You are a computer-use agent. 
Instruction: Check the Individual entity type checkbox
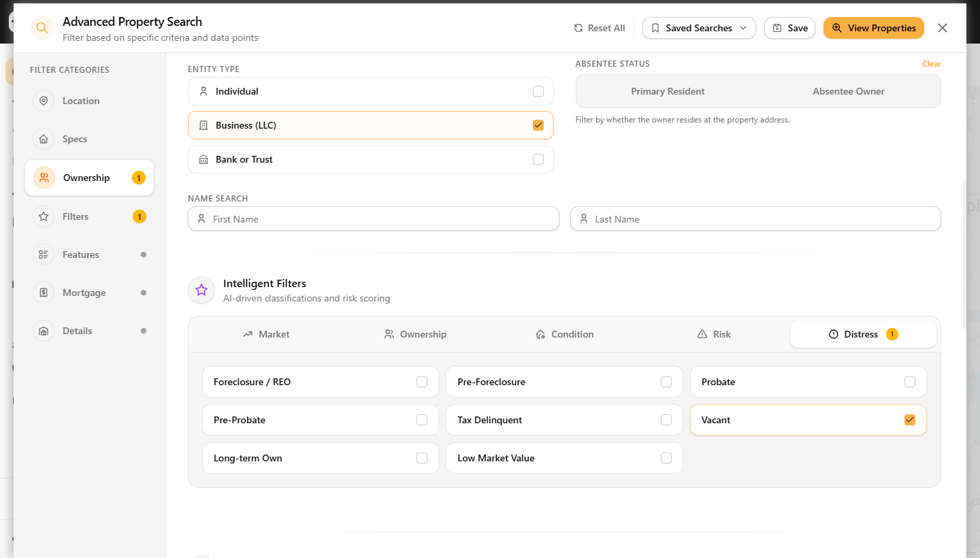(538, 91)
